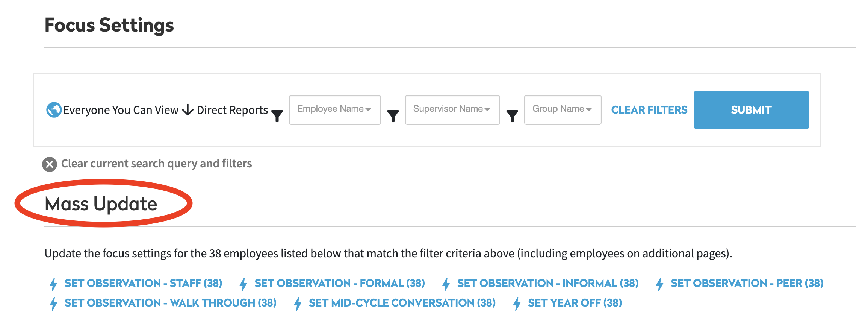This screenshot has height=334, width=868.
Task: Select Set Observation - Walk Through (38)
Action: 170,303
